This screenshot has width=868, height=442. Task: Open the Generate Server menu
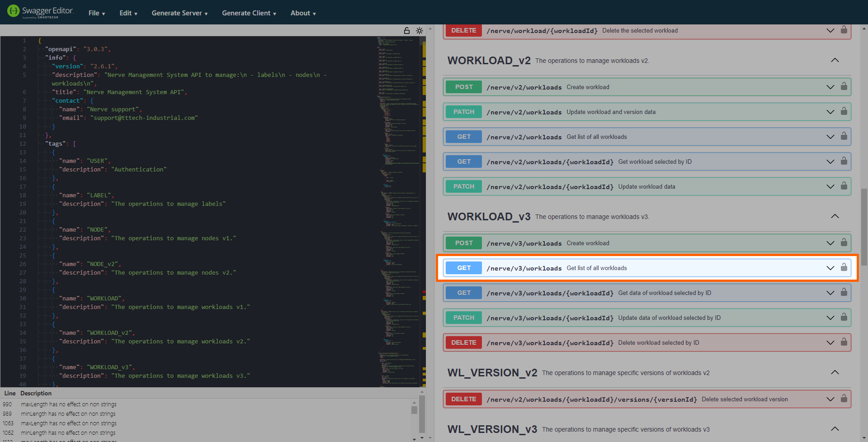pos(179,13)
